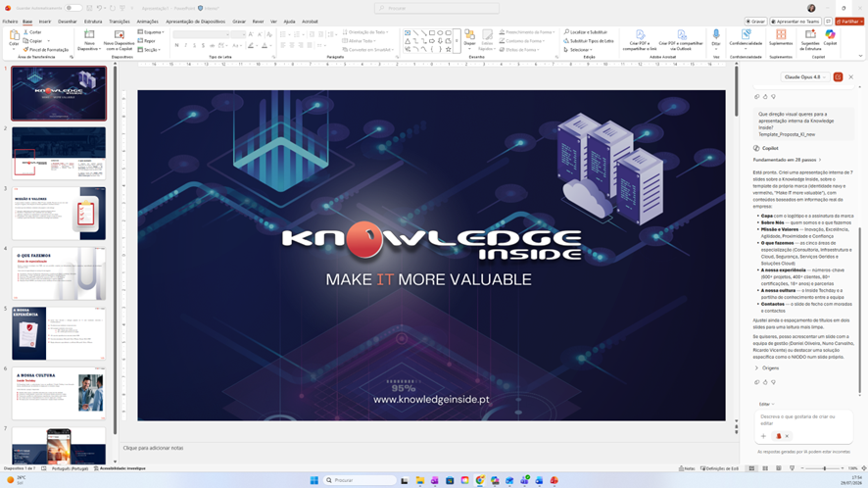Viewport: 868px width, 488px height.
Task: Switch to the Inserir ribbon tab
Action: pyautogui.click(x=45, y=21)
